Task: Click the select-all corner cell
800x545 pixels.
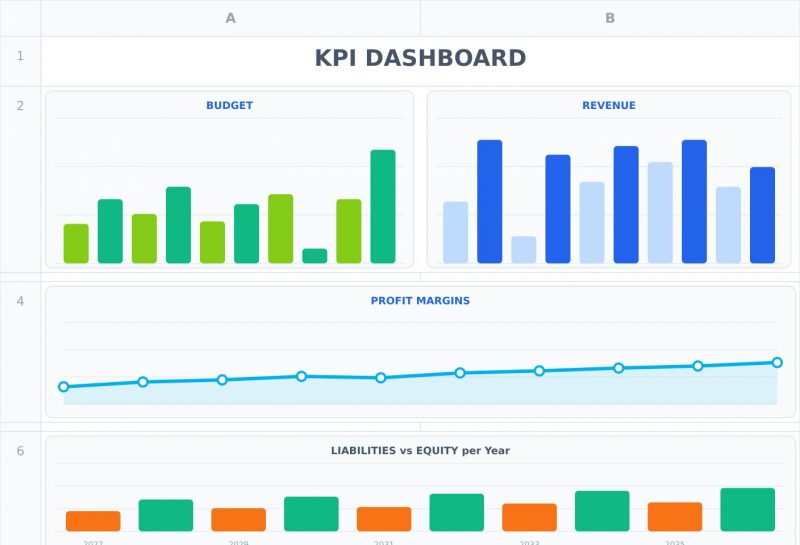Action: tap(20, 18)
